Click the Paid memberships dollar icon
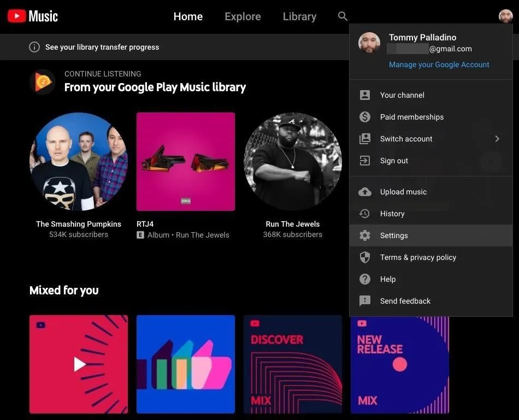The height and width of the screenshot is (420, 519). [365, 117]
